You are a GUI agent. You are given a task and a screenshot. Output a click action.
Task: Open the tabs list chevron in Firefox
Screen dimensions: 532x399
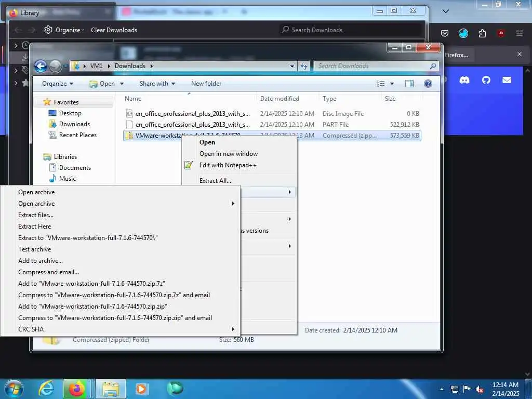[446, 11]
